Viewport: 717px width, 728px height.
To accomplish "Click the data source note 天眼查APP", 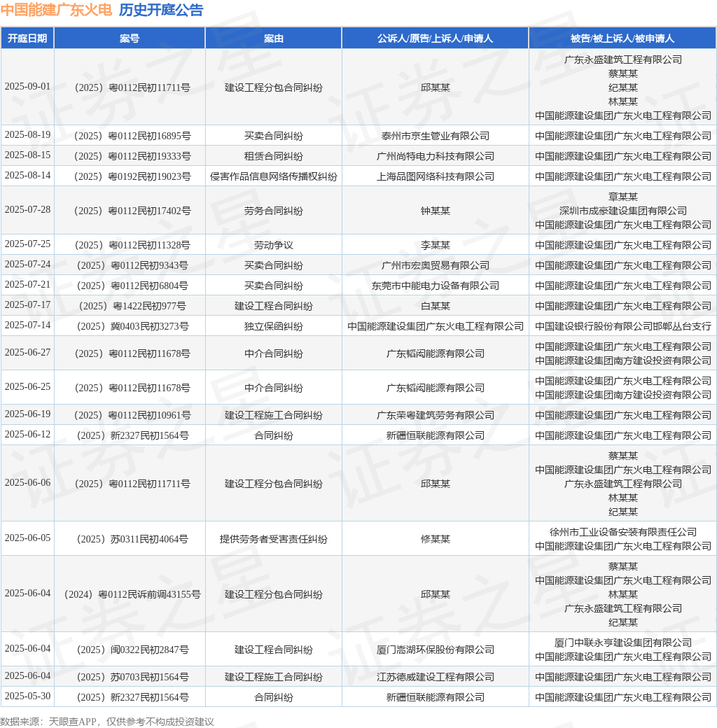I will 72,722.
